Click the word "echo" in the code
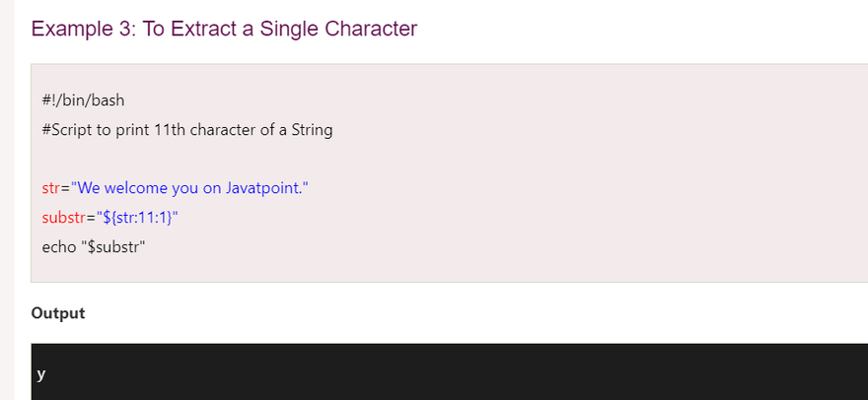Viewport: 868px width, 400px height. coord(58,246)
